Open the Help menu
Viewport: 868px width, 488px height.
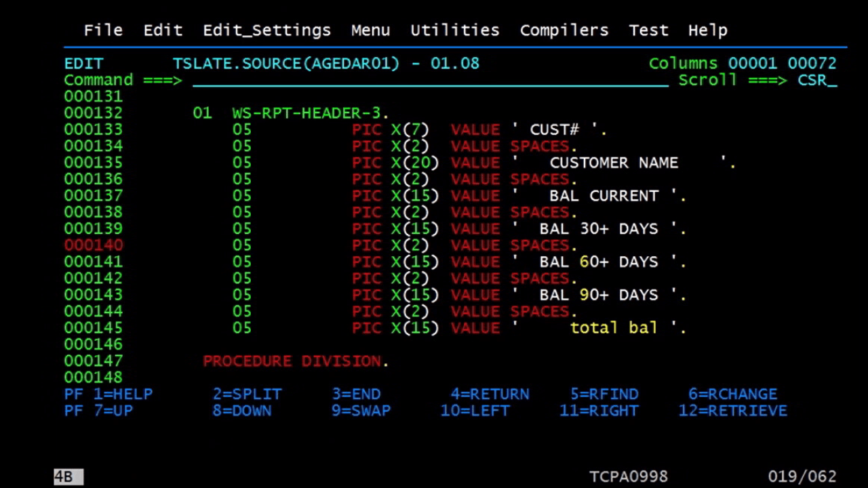pyautogui.click(x=707, y=30)
